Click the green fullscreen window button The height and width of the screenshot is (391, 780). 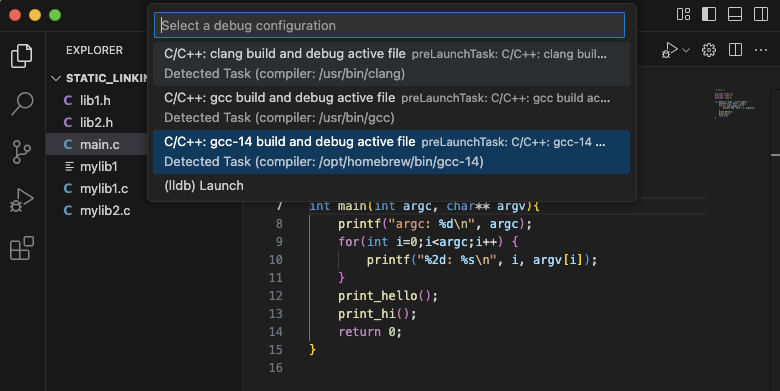click(x=55, y=15)
